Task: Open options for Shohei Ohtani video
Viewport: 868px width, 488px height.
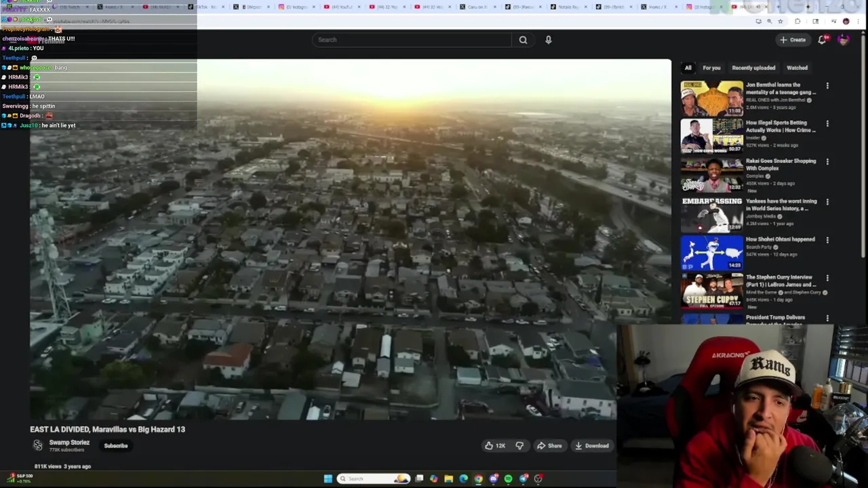Action: tap(827, 240)
